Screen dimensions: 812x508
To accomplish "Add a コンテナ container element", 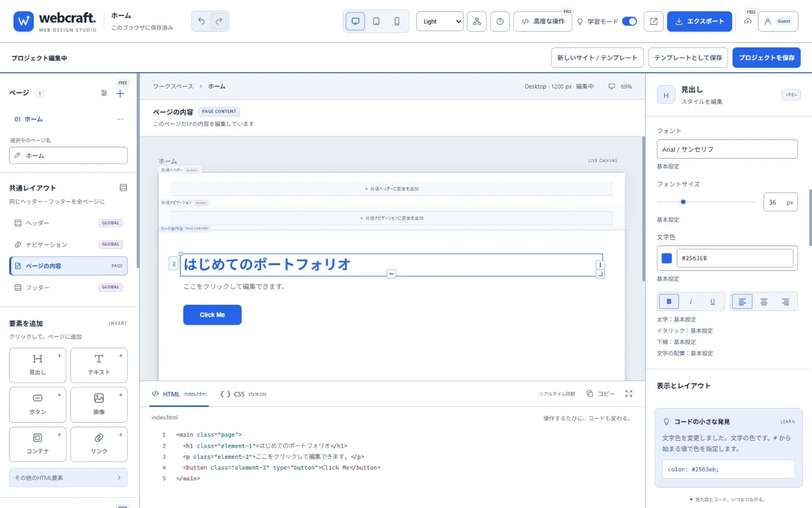I will [38, 444].
